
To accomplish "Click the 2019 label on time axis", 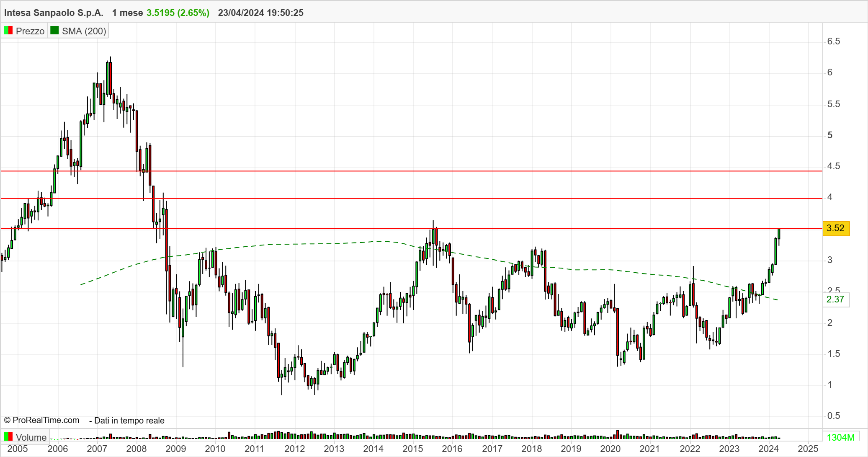I will pos(571,449).
